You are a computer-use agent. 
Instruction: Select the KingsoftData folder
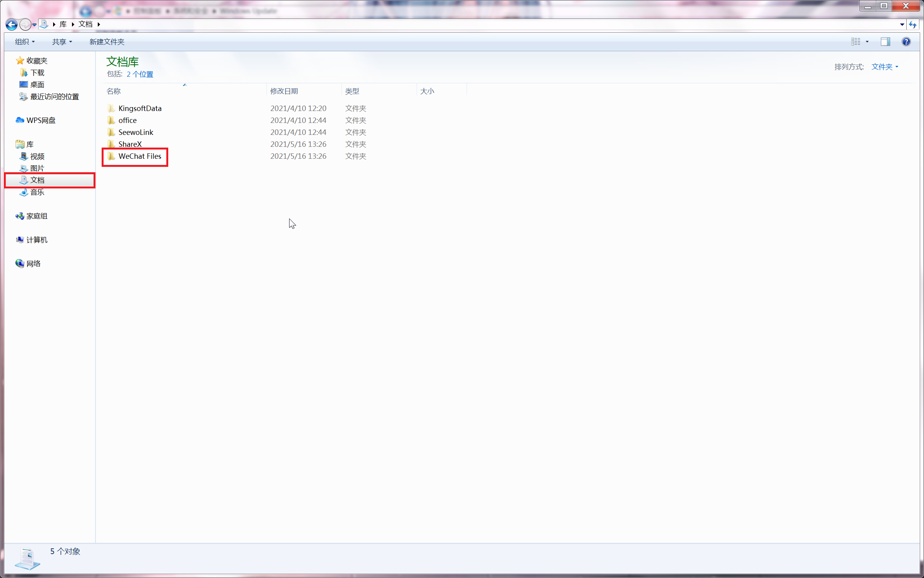tap(139, 108)
